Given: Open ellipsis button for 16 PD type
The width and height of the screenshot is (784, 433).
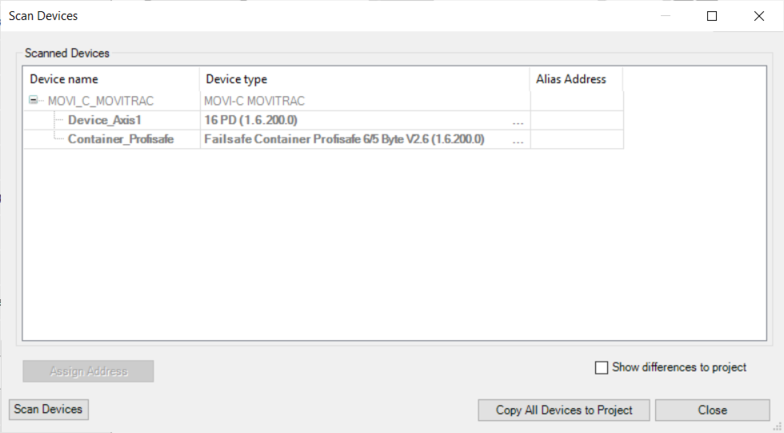Looking at the screenshot, I should pyautogui.click(x=518, y=121).
